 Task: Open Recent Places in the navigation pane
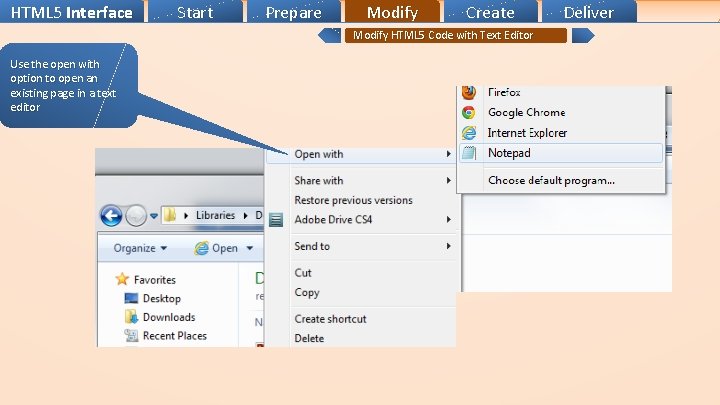coord(174,336)
